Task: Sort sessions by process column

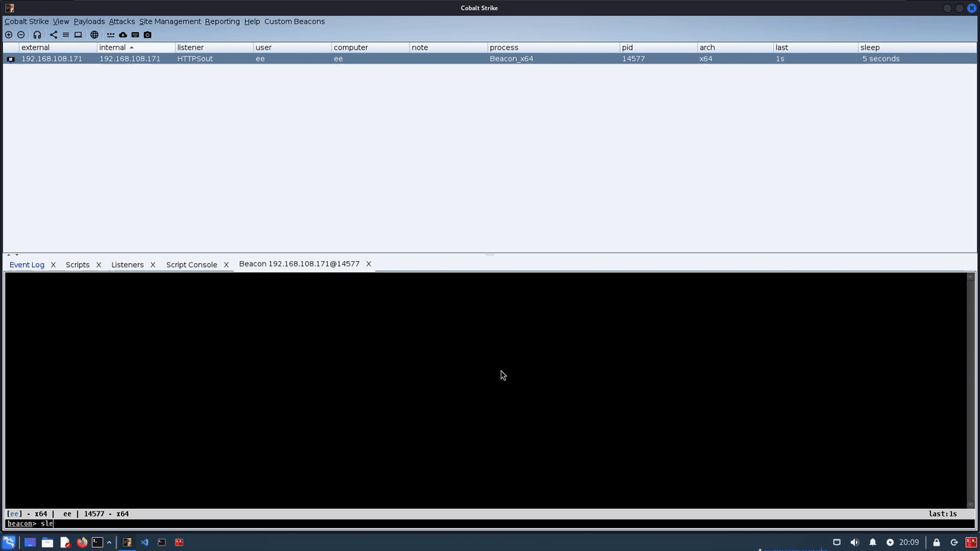Action: [554, 47]
